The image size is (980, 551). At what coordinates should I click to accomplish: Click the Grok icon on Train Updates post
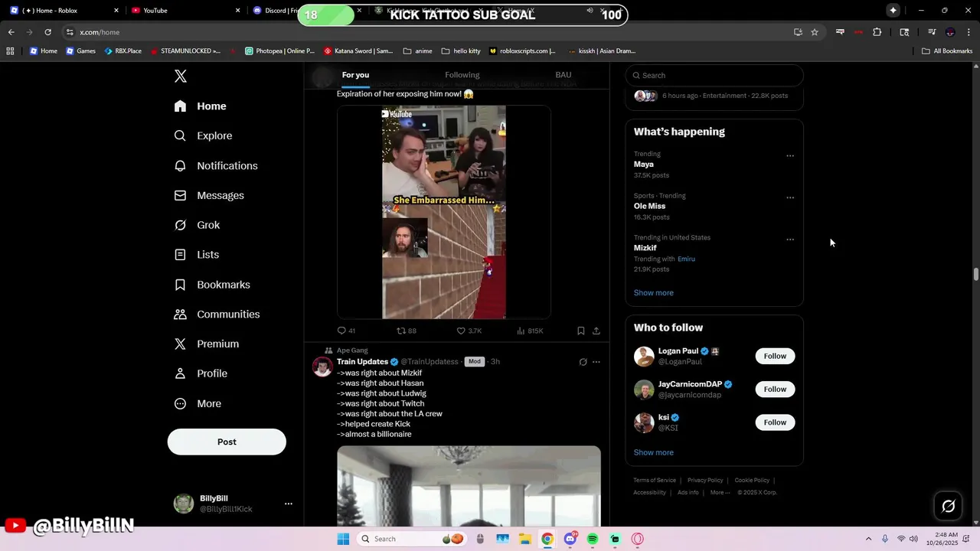tap(583, 362)
